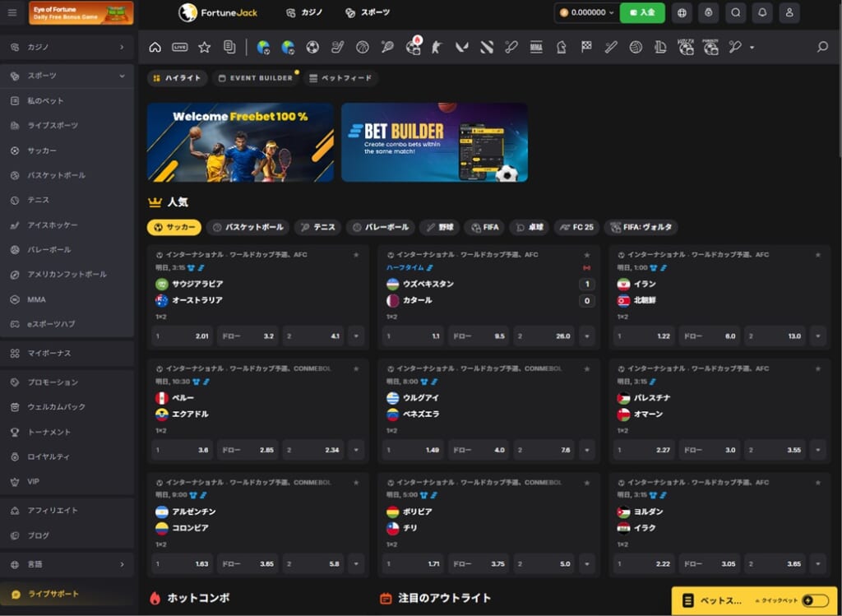The width and height of the screenshot is (842, 616).
Task: Expand more markets for Saudi Arabia match
Action: point(356,336)
